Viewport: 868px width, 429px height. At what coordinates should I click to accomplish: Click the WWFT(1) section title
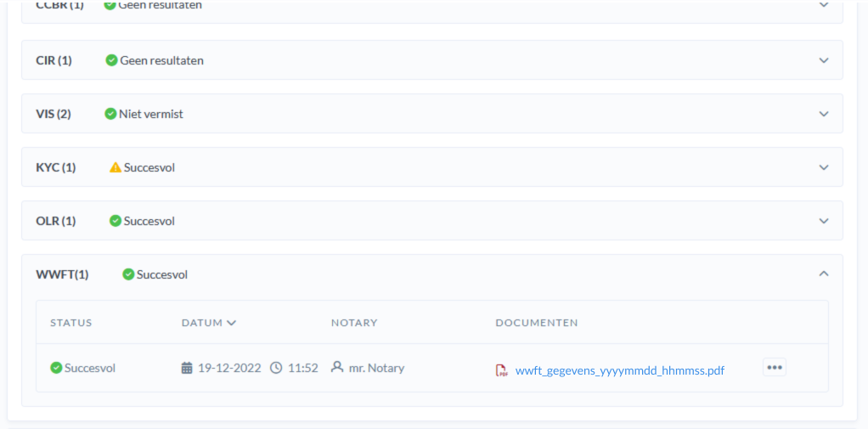(x=62, y=274)
